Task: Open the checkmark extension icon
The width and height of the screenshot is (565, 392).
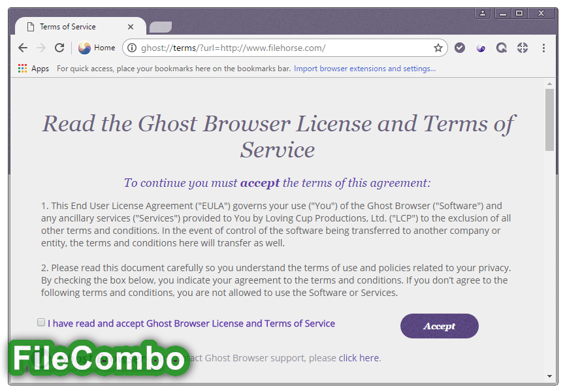Action: [459, 48]
